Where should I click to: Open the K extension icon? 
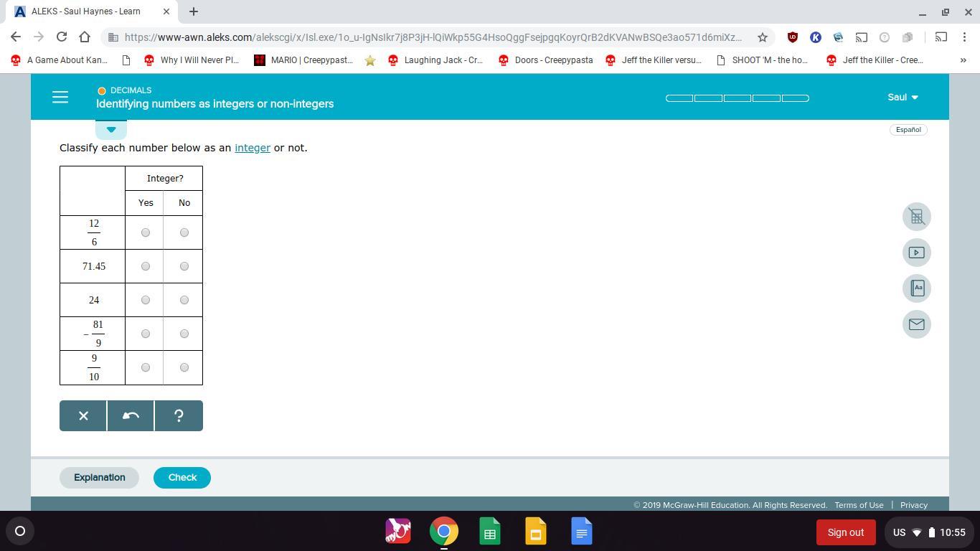pos(816,37)
